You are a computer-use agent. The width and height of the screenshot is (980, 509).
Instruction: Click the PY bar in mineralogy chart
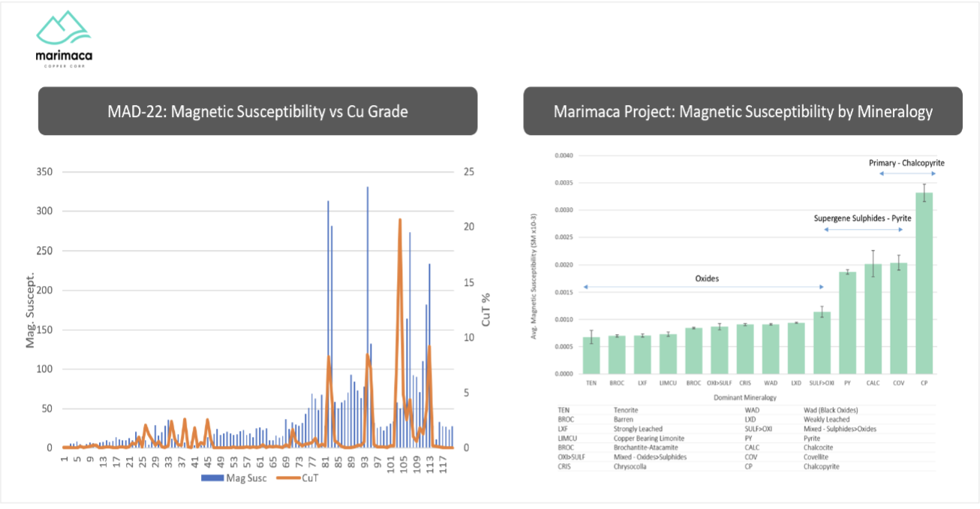click(847, 323)
